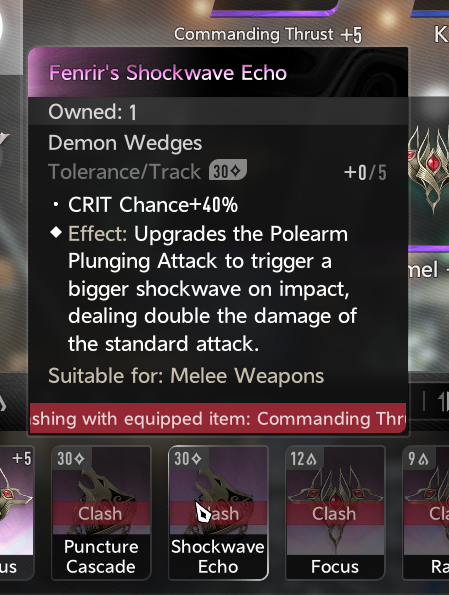Click the CRIT Chance+40% stat line

pyautogui.click(x=153, y=205)
